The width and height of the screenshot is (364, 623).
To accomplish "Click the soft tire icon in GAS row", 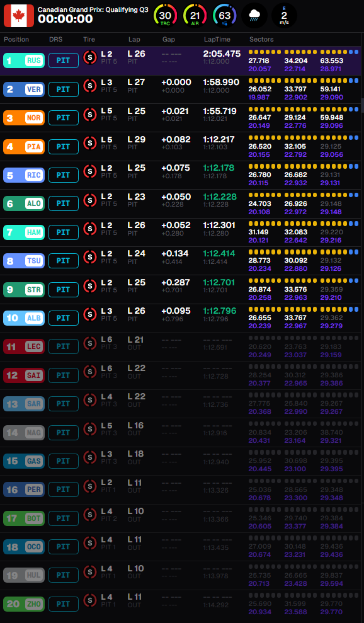I will 90,457.
